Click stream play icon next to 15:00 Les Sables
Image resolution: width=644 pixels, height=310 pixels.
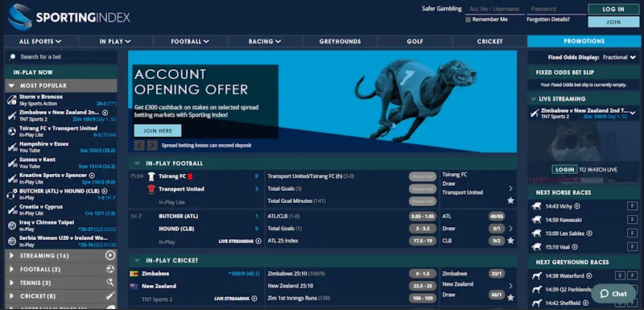[x=589, y=234]
